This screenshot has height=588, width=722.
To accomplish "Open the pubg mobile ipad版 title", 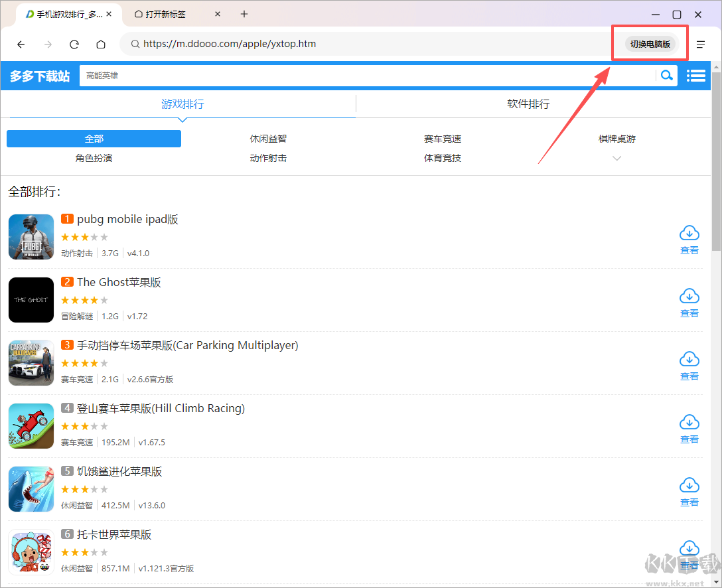I will pos(127,219).
